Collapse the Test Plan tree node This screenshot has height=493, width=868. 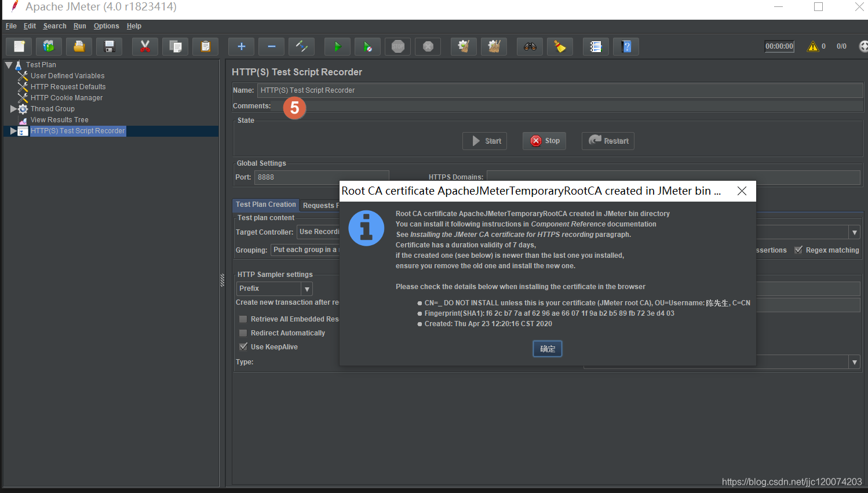click(9, 65)
